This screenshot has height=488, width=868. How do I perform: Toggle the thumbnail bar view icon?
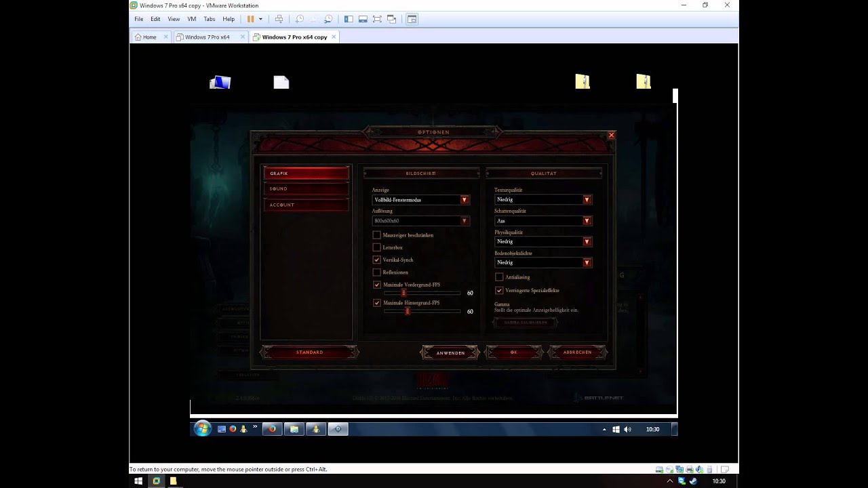point(363,19)
